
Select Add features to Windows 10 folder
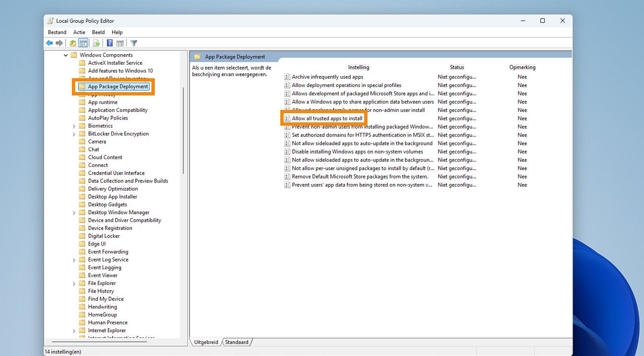tap(120, 71)
